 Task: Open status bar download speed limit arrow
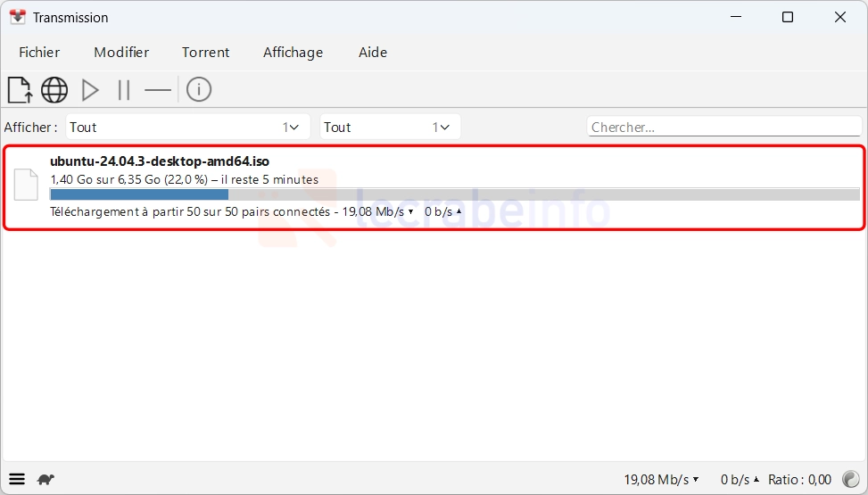(696, 480)
